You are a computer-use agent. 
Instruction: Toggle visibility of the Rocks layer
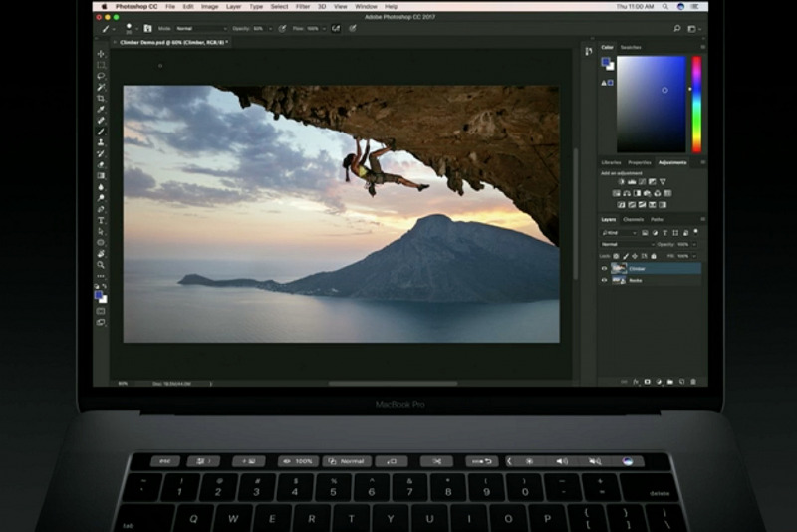tap(604, 280)
